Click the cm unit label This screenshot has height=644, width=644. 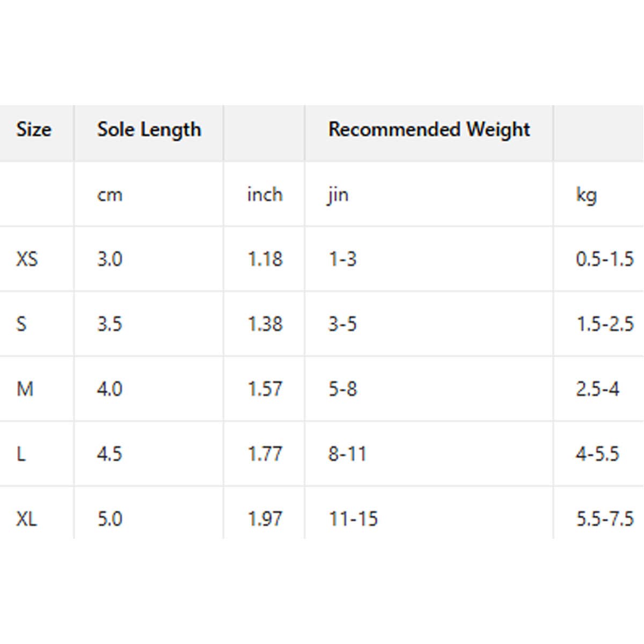click(109, 194)
